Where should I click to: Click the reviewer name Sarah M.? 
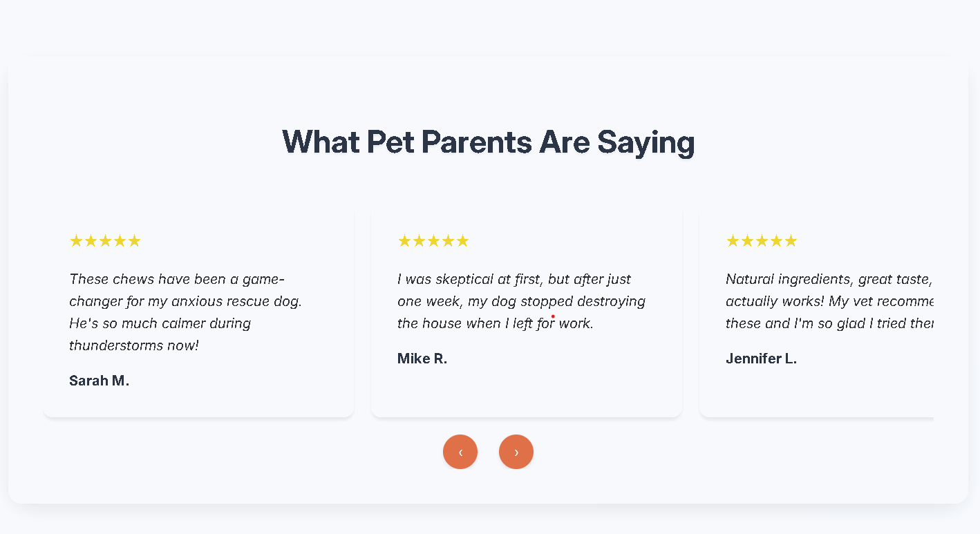click(99, 381)
